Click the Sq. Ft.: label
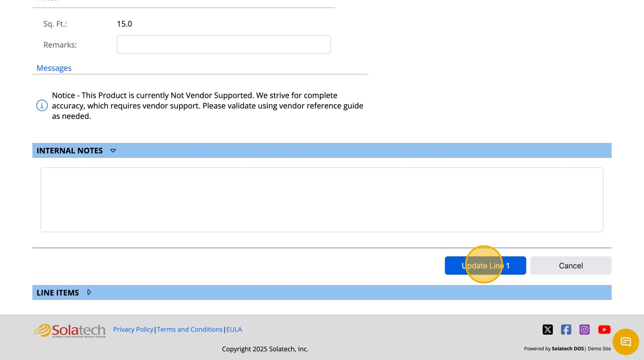 pyautogui.click(x=55, y=24)
